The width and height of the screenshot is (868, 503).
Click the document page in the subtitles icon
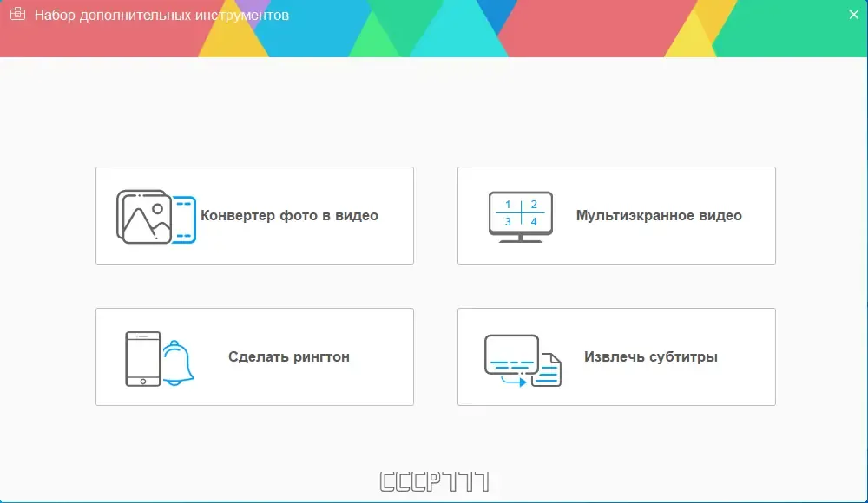(x=549, y=370)
